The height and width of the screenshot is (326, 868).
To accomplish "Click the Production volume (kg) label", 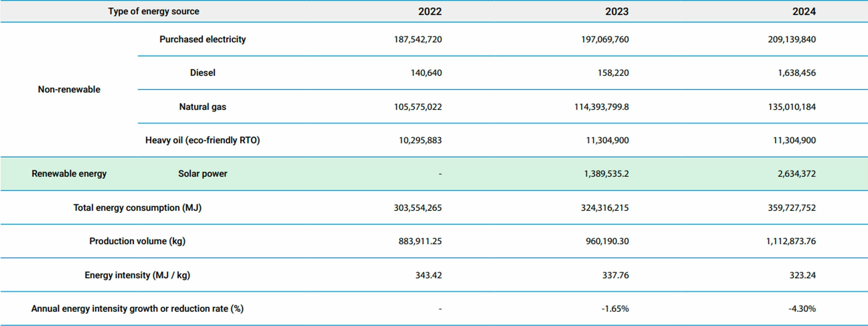I will [137, 241].
